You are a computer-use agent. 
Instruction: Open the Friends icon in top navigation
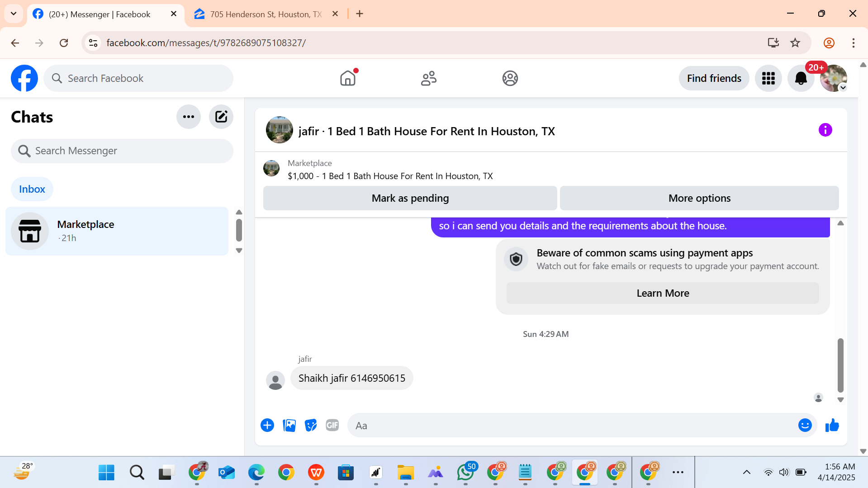(x=429, y=78)
